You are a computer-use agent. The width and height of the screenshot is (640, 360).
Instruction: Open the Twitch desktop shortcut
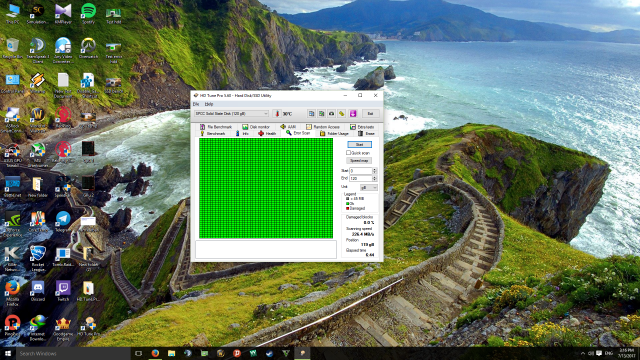coord(63,291)
